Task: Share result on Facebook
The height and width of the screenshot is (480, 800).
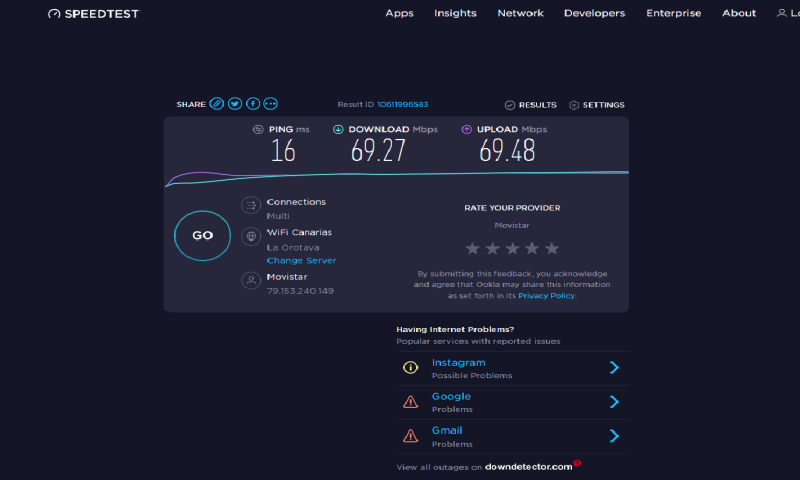Action: coord(253,104)
